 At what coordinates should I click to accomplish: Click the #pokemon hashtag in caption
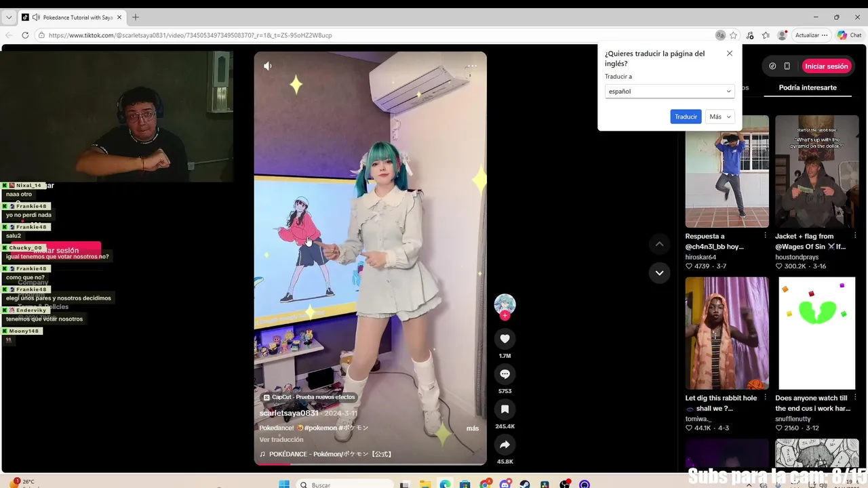tap(322, 428)
